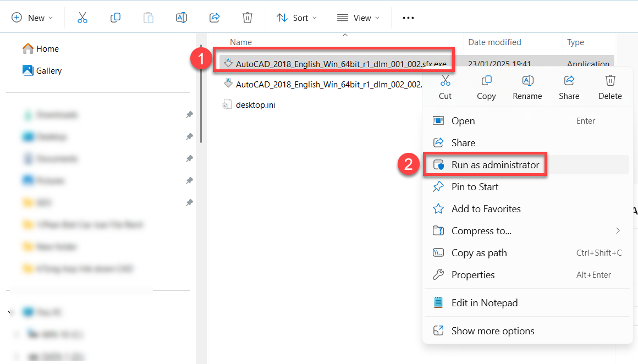Viewport: 638px width, 364px height.
Task: Click the Delete trash icon in toolbar
Action: coord(248,18)
